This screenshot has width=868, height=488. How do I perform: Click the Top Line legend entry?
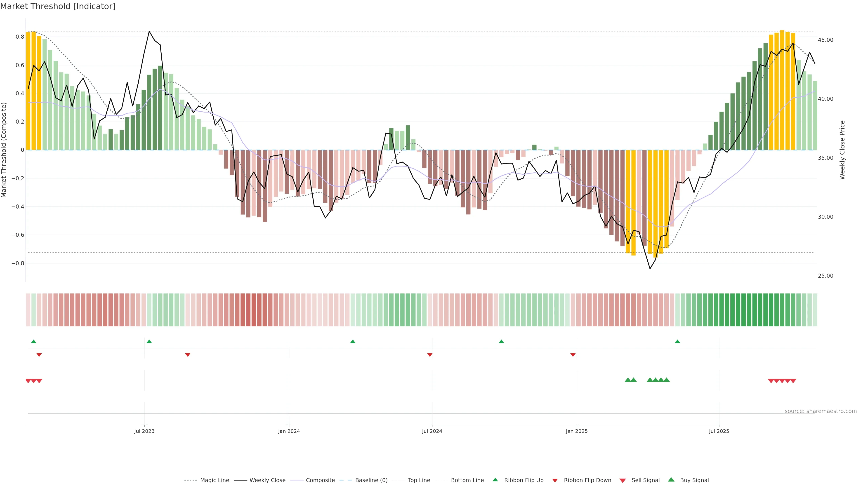coord(419,480)
